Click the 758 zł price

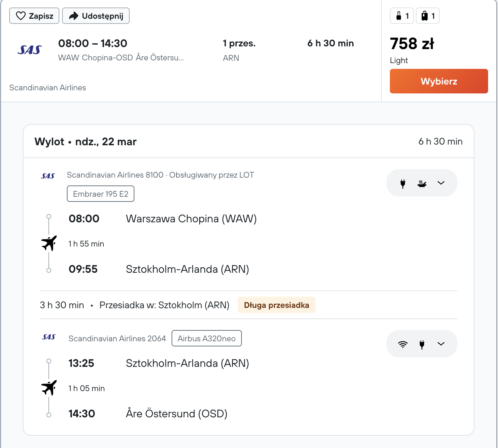[x=412, y=44]
